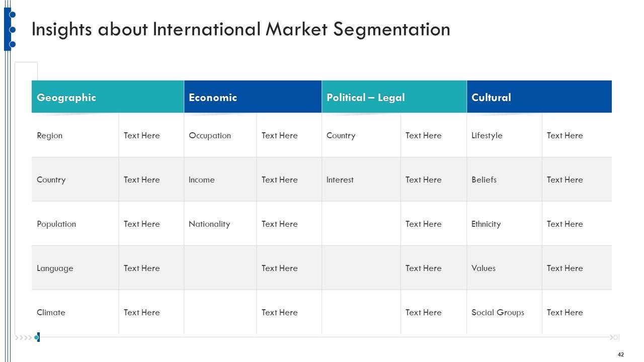
Task: Click the Social Groups cell
Action: [498, 313]
